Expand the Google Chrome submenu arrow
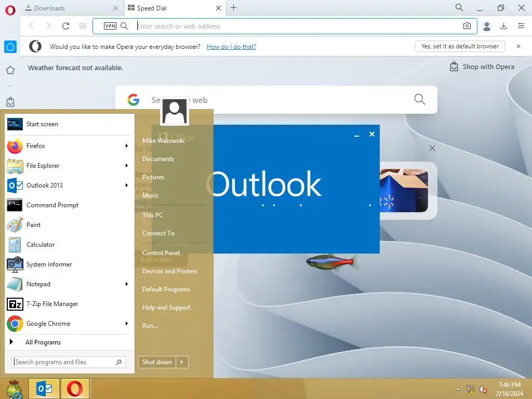Viewport: 532px width, 399px height. tap(127, 324)
